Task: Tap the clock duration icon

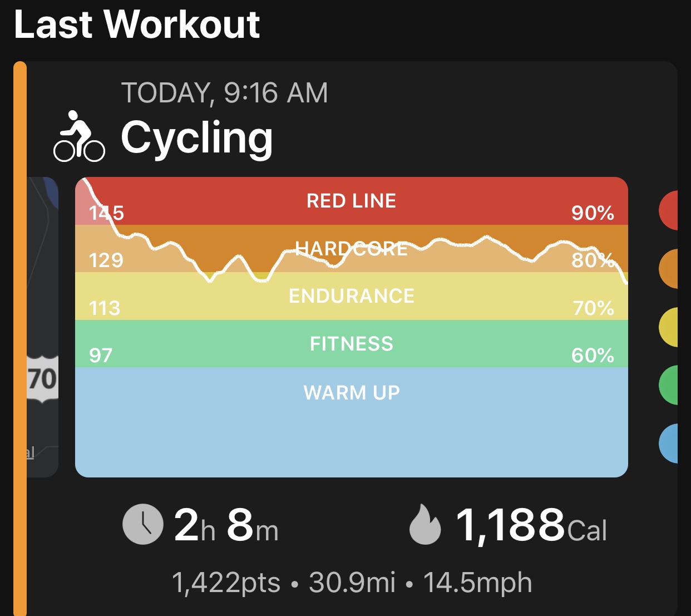Action: 143,524
